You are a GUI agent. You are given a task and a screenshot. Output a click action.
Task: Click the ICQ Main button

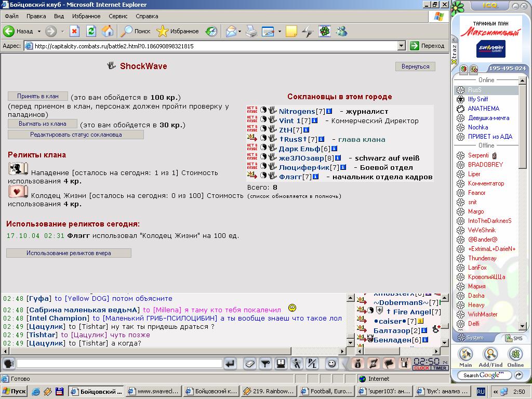(465, 357)
